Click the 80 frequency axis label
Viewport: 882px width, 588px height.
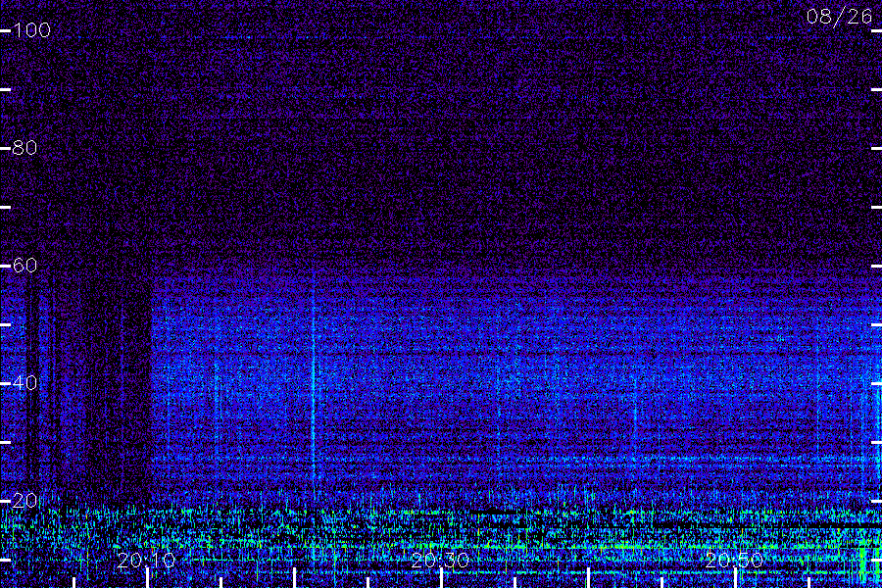point(25,148)
